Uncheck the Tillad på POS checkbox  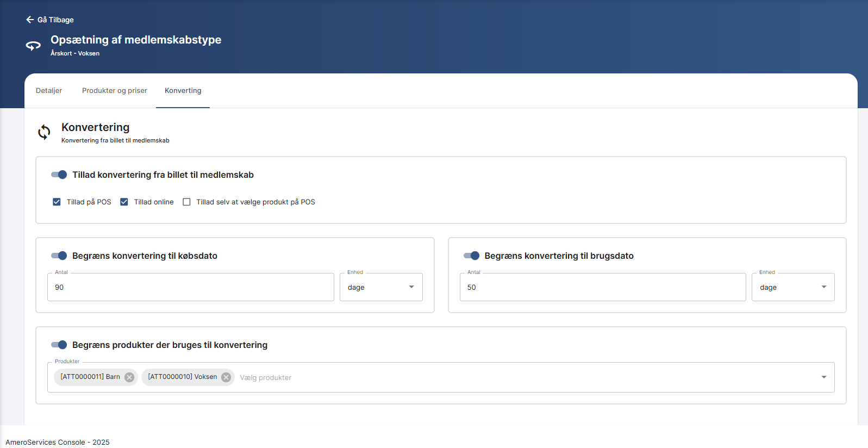(x=57, y=202)
